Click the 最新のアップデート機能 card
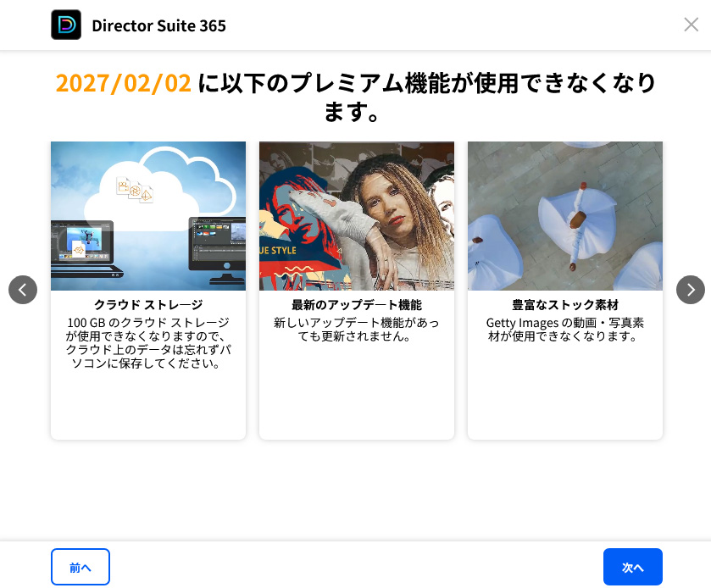Image resolution: width=711 pixels, height=588 pixels. [x=356, y=291]
